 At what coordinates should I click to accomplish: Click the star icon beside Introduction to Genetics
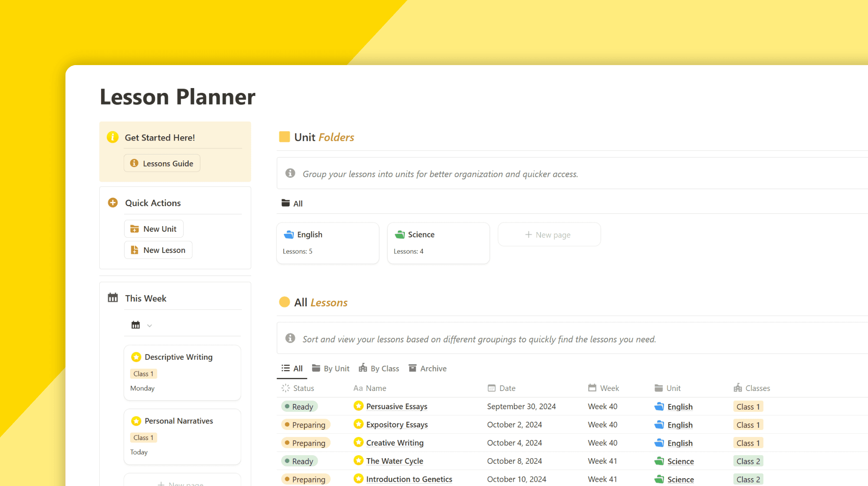coord(358,479)
